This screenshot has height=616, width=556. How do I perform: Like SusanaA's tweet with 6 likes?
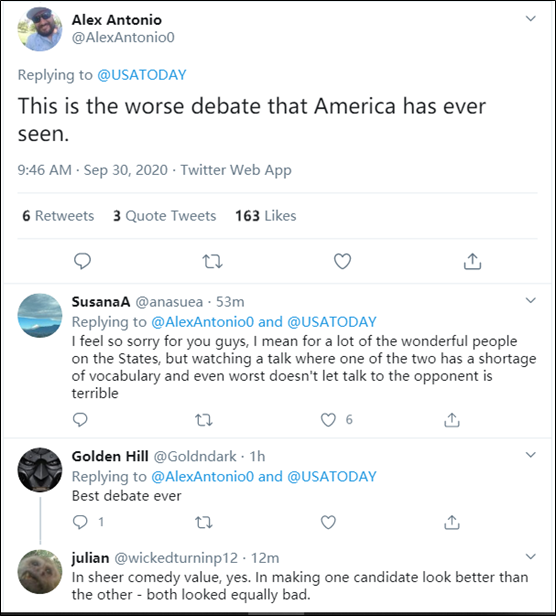point(328,420)
